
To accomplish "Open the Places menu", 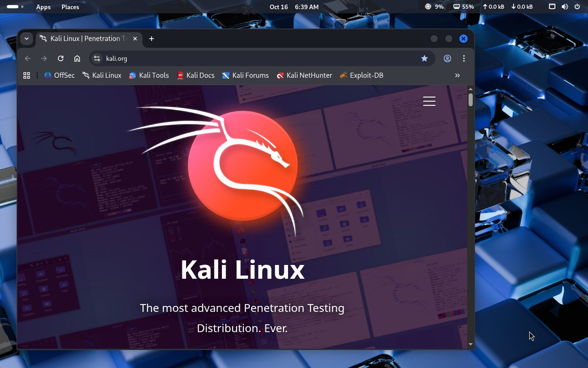I will tap(70, 7).
